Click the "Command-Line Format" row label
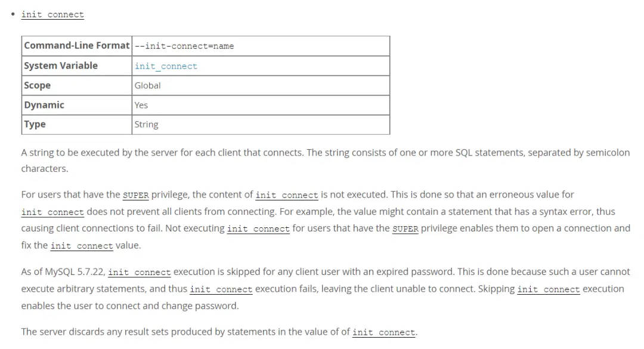The width and height of the screenshot is (644, 349). [x=77, y=46]
